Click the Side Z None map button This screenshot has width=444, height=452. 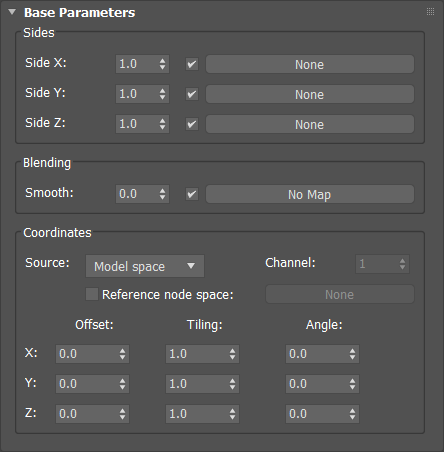point(310,124)
